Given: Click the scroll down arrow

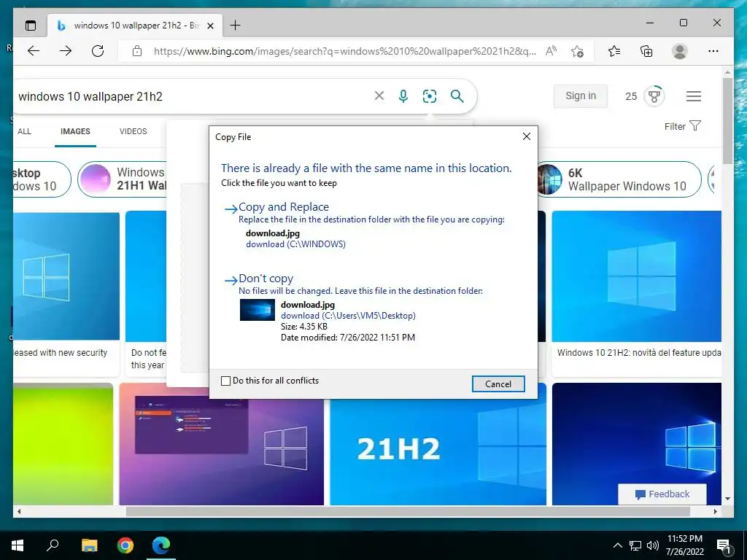Looking at the screenshot, I should (727, 499).
